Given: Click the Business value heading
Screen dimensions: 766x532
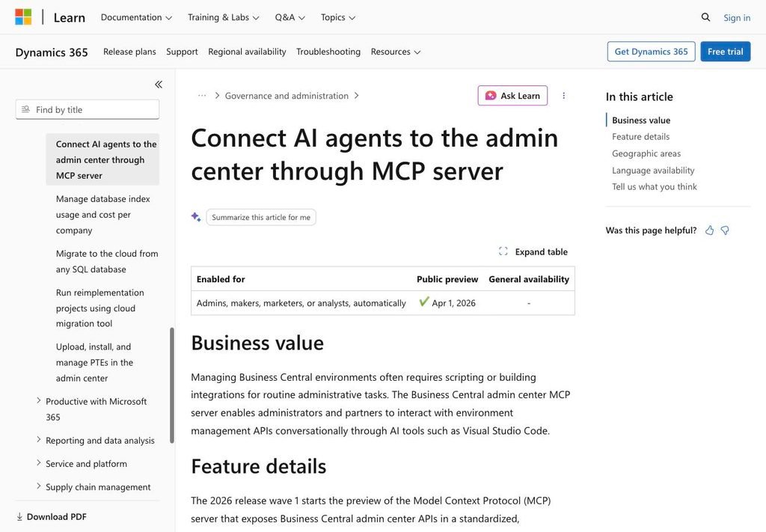Looking at the screenshot, I should tap(257, 343).
